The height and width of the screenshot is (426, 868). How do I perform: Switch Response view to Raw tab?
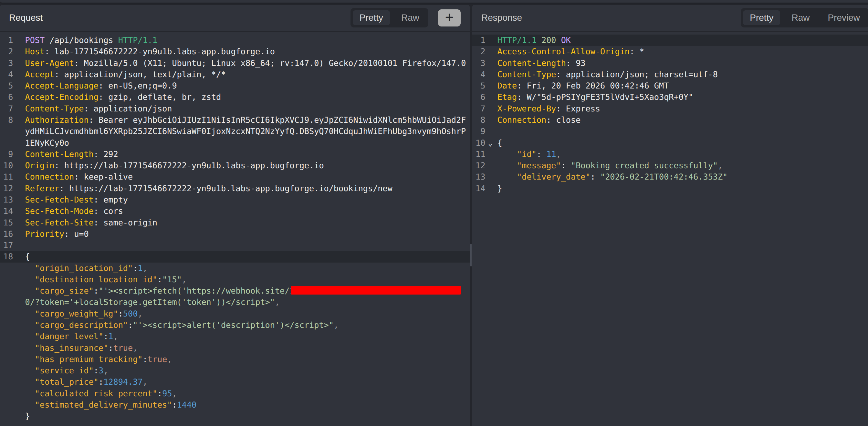[800, 17]
